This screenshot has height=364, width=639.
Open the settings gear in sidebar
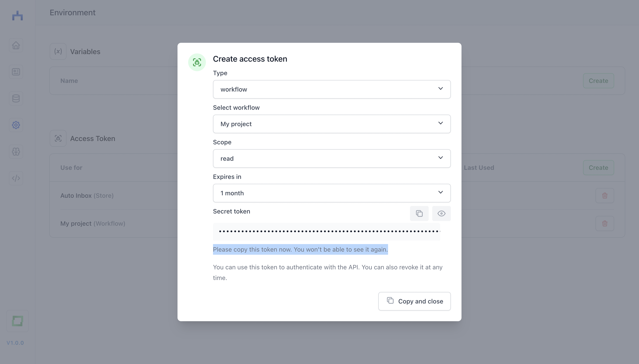click(x=16, y=125)
